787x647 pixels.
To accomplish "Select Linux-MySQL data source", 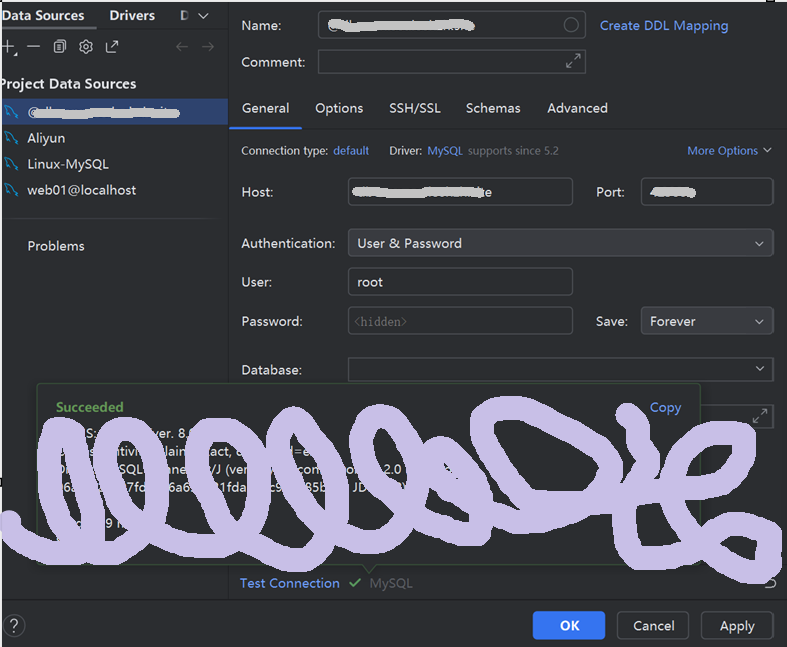I will tap(114, 164).
